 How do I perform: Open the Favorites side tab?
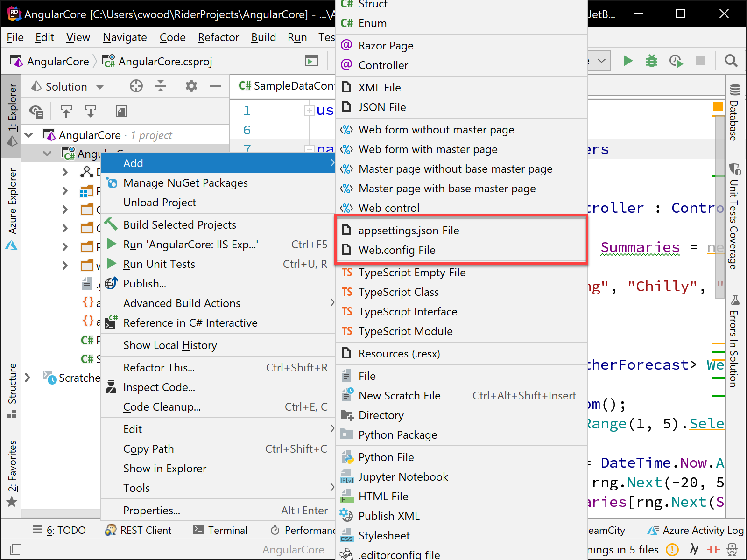pyautogui.click(x=12, y=474)
